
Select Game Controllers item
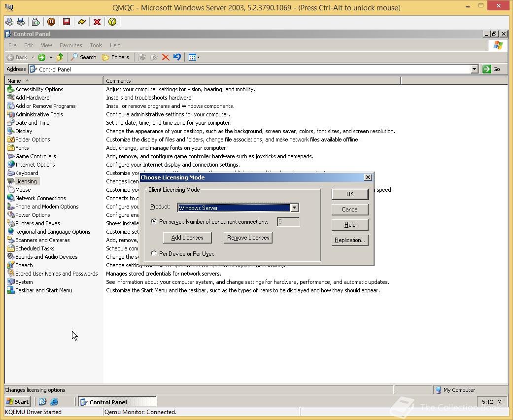(x=32, y=156)
